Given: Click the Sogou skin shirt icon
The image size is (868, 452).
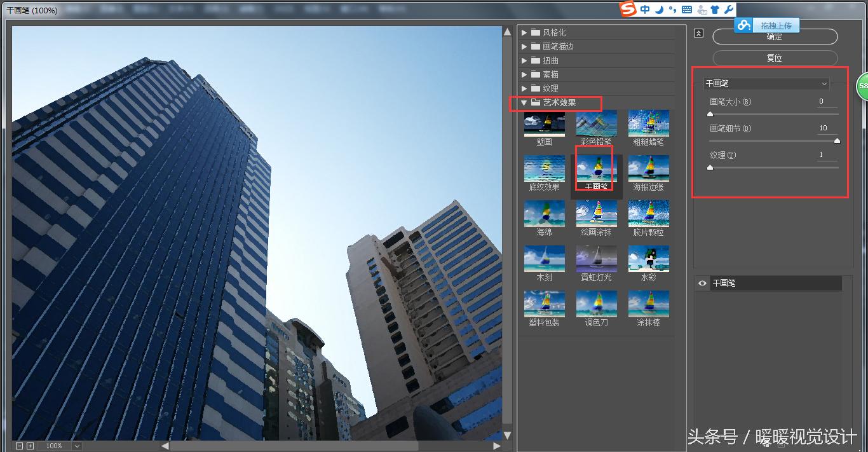Looking at the screenshot, I should tap(715, 10).
